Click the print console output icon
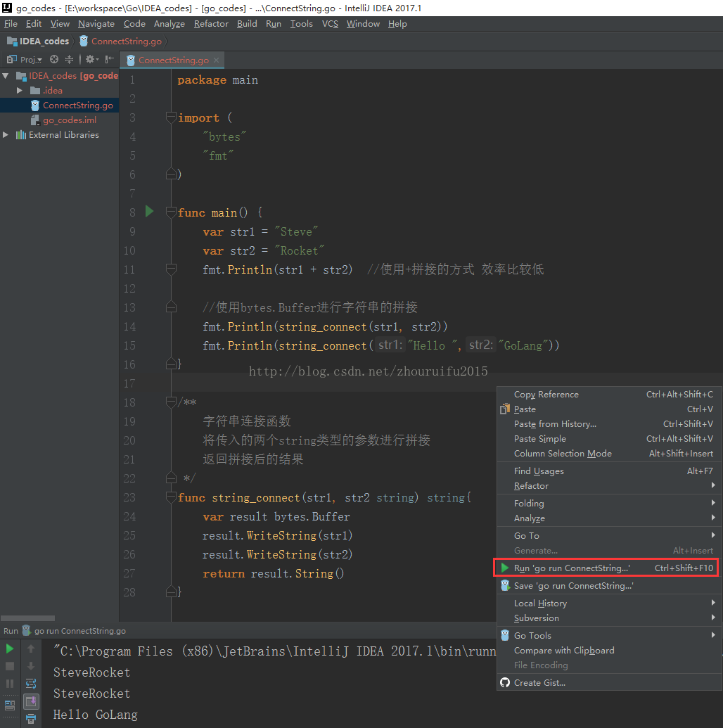This screenshot has width=723, height=728. point(31,719)
